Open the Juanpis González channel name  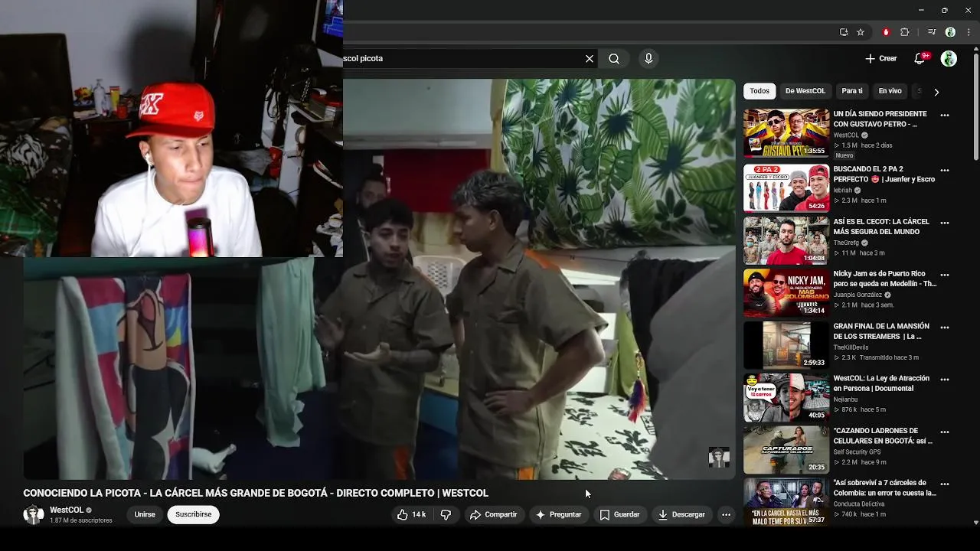click(x=857, y=295)
